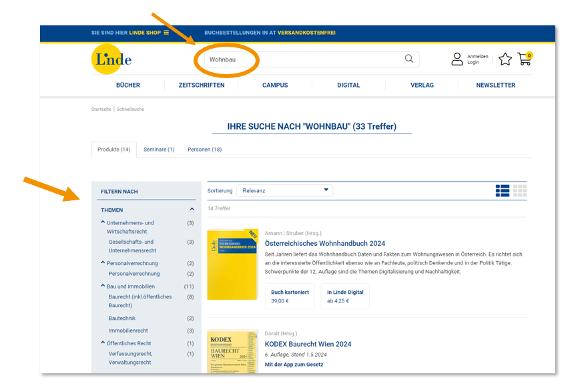588x392 pixels.
Task: Choose Buch kartoniert 39,00 € option
Action: click(290, 297)
